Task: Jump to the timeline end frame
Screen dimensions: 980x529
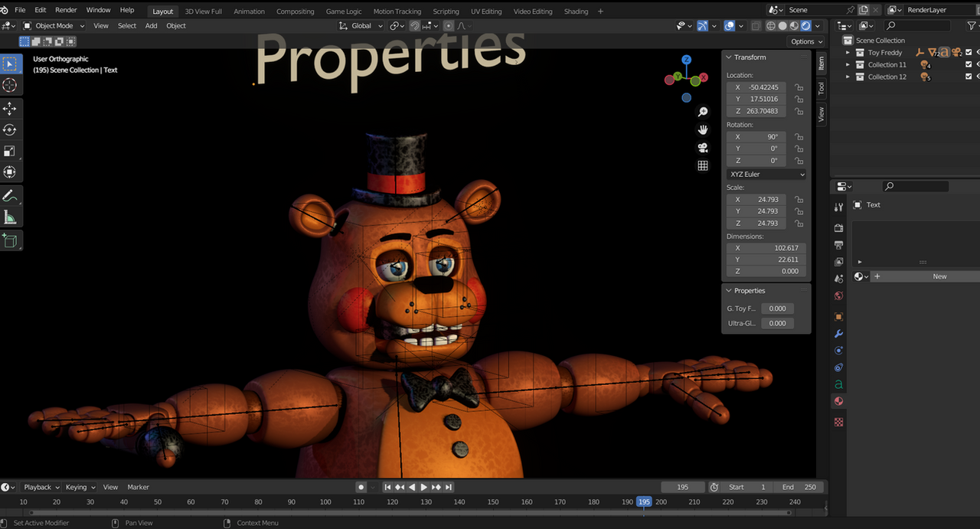Action: 449,487
